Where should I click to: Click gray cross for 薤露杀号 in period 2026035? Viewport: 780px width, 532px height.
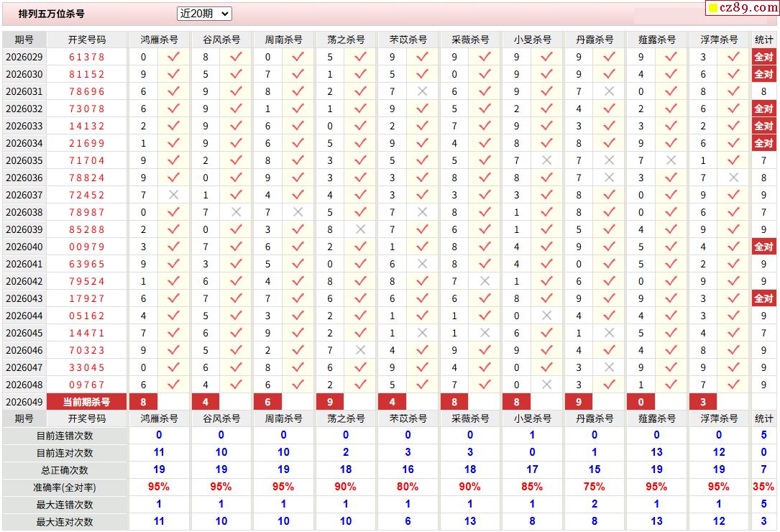coord(671,160)
